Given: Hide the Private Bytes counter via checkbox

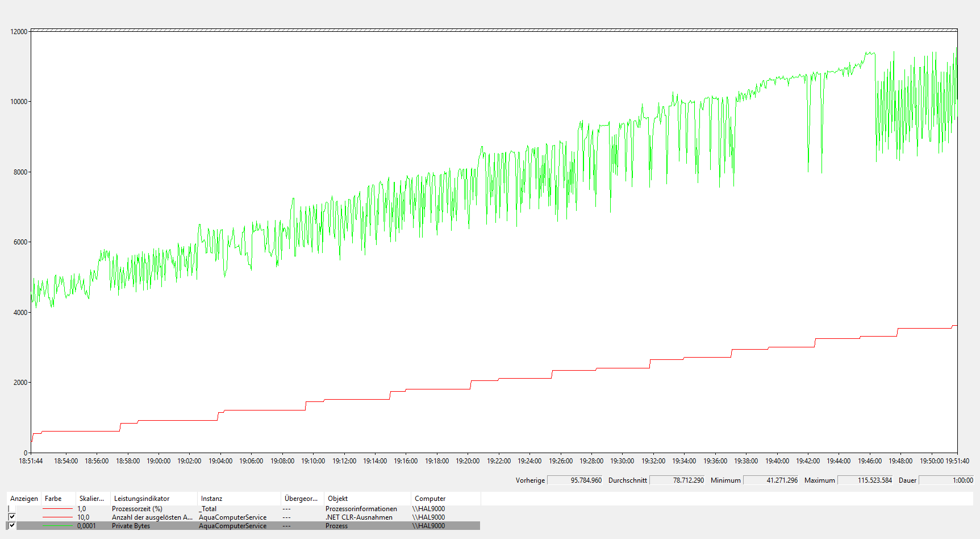Looking at the screenshot, I should click(x=11, y=525).
